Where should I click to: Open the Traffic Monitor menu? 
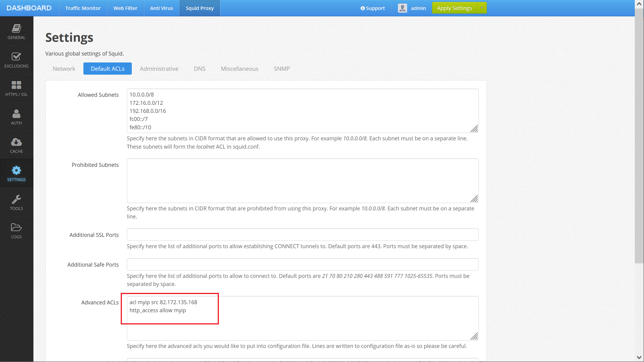83,8
